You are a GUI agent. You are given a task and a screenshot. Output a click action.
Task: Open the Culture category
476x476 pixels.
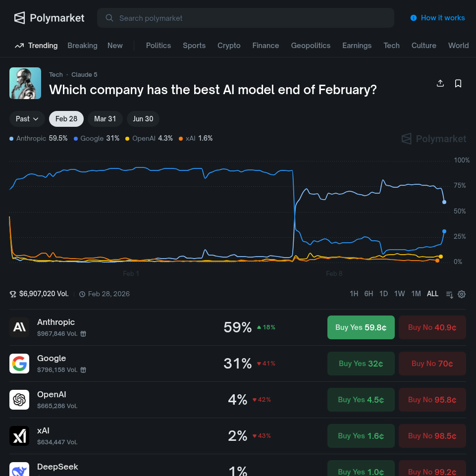tap(424, 46)
